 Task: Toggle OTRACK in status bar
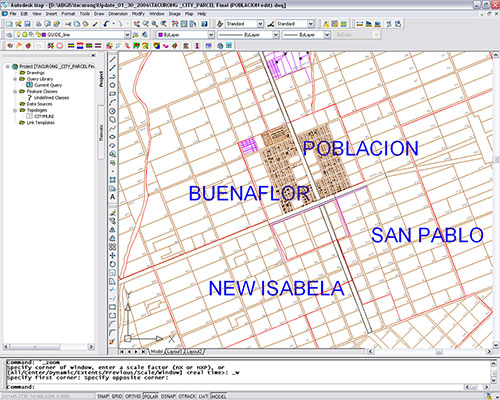point(187,396)
